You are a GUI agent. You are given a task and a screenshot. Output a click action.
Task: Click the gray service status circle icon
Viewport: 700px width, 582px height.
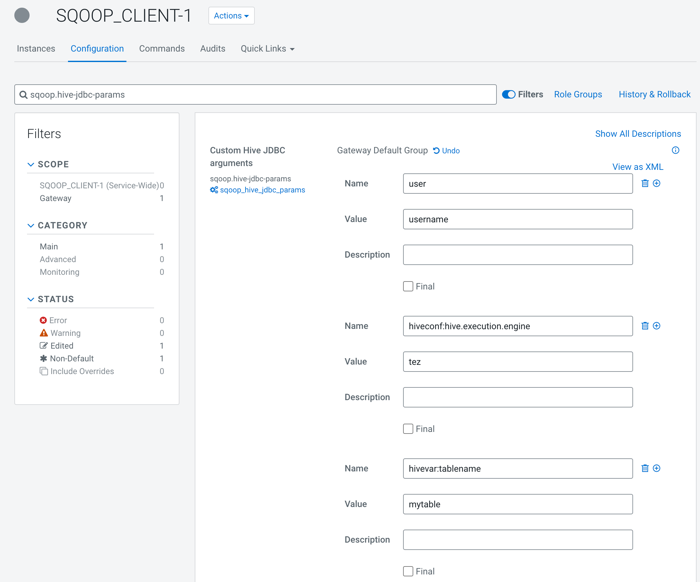click(22, 16)
